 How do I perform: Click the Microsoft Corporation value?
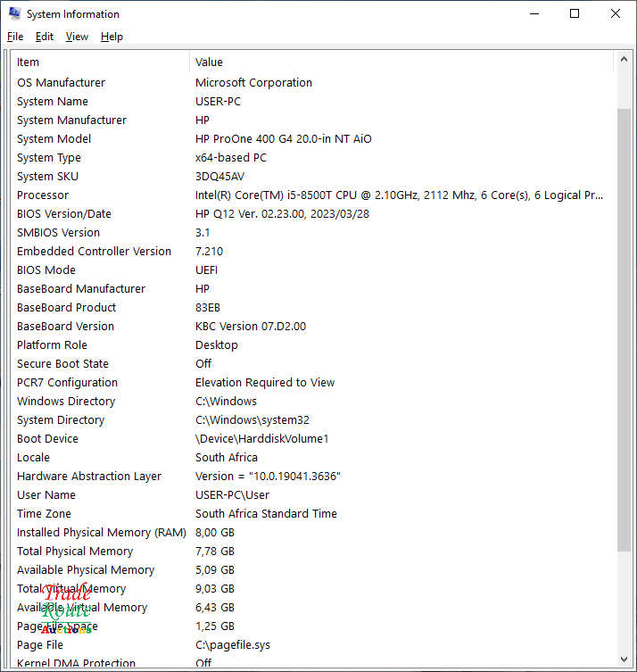253,83
